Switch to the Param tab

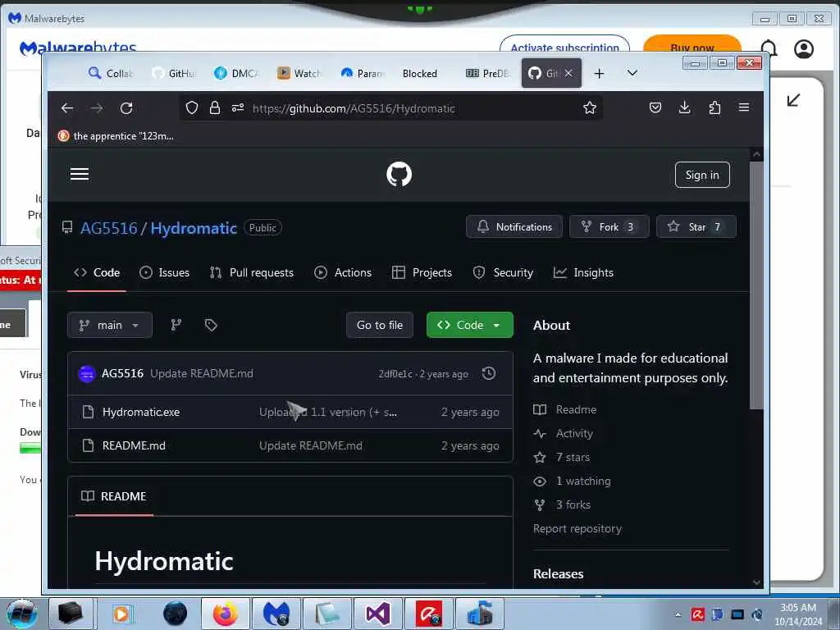(362, 73)
